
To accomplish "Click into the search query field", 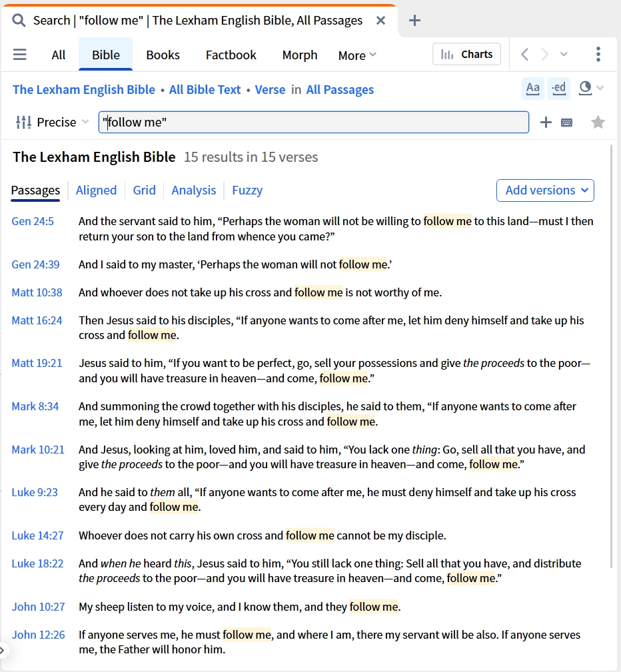I will point(314,122).
